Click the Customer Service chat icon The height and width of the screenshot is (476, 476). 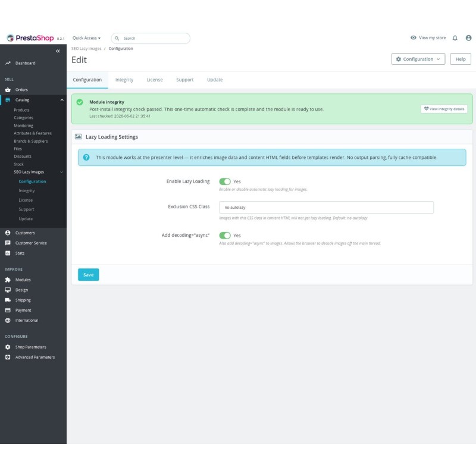tap(8, 243)
